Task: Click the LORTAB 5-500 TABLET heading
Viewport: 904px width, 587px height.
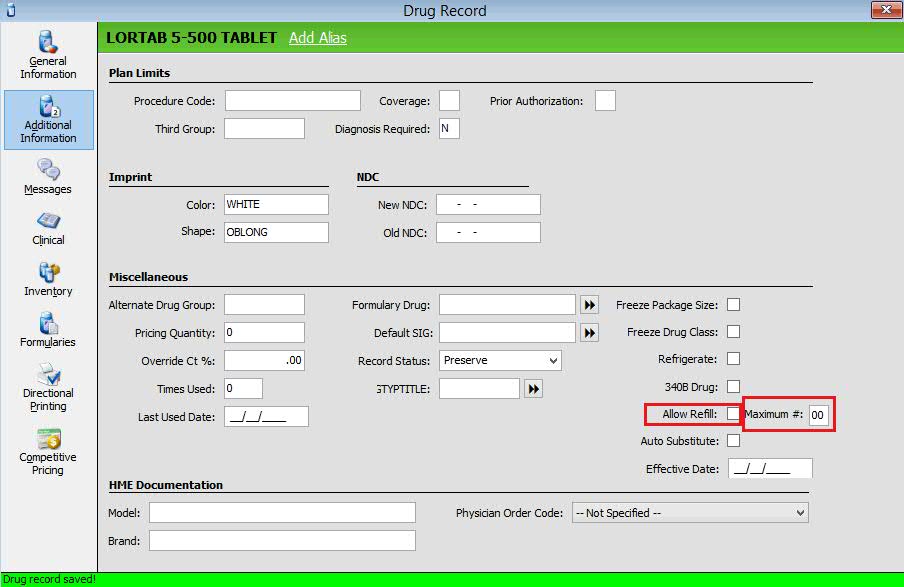Action: point(191,37)
